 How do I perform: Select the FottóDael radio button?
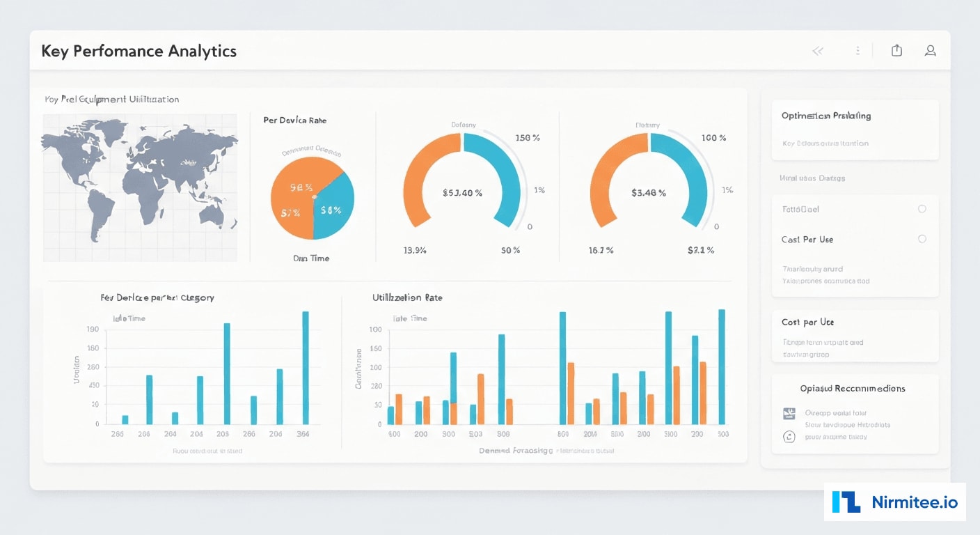922,208
